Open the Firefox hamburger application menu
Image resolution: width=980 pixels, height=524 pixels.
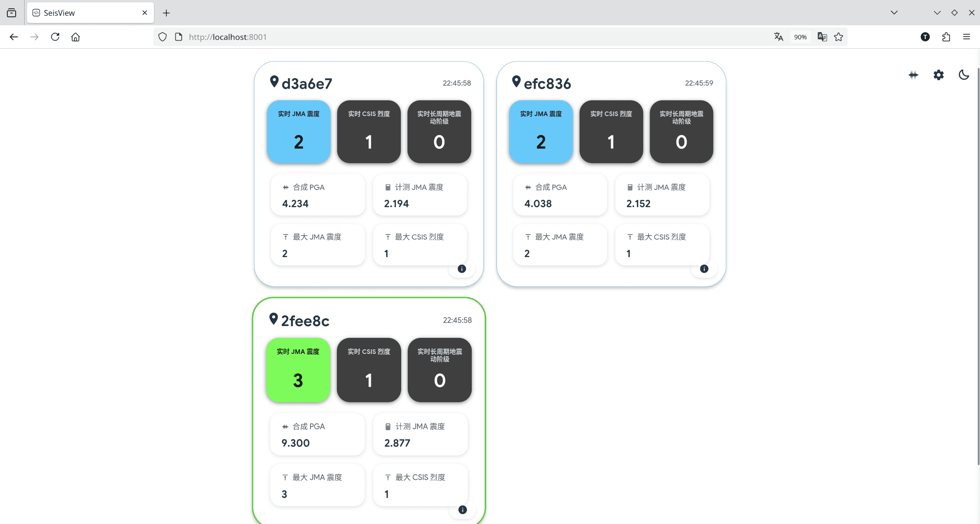[x=967, y=37]
